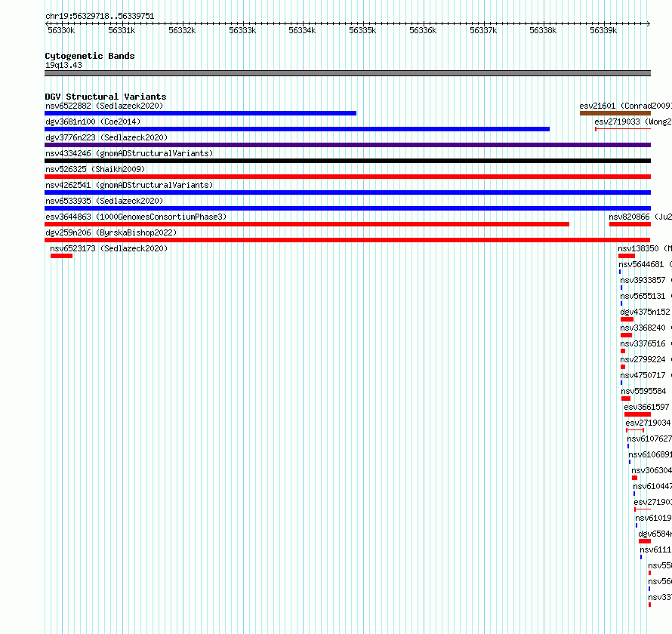This screenshot has width=672, height=634.
Task: Click the red bar under esv3644863
Action: coord(307,224)
